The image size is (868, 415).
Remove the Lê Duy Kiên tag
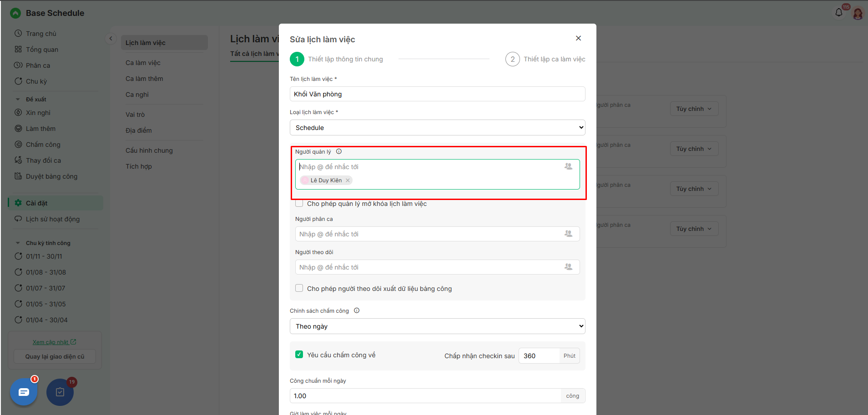point(348,180)
